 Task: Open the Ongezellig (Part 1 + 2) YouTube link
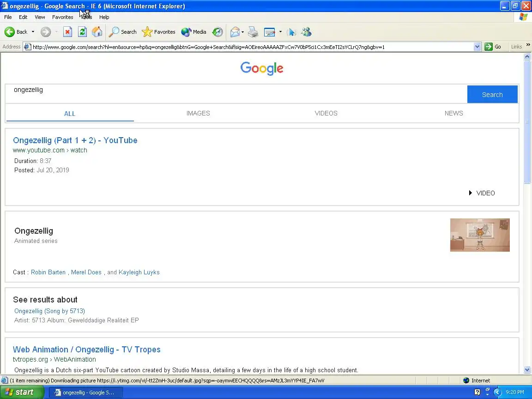75,140
